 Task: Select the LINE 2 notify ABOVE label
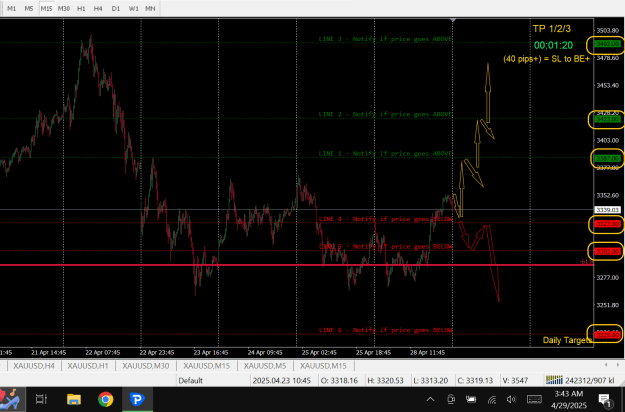coord(385,114)
